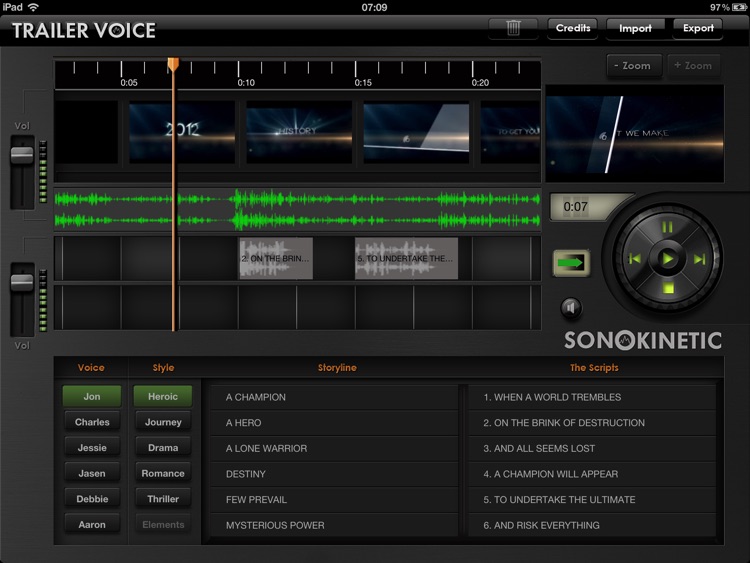Viewport: 750px width, 563px height.
Task: Select the Elements style
Action: [163, 525]
